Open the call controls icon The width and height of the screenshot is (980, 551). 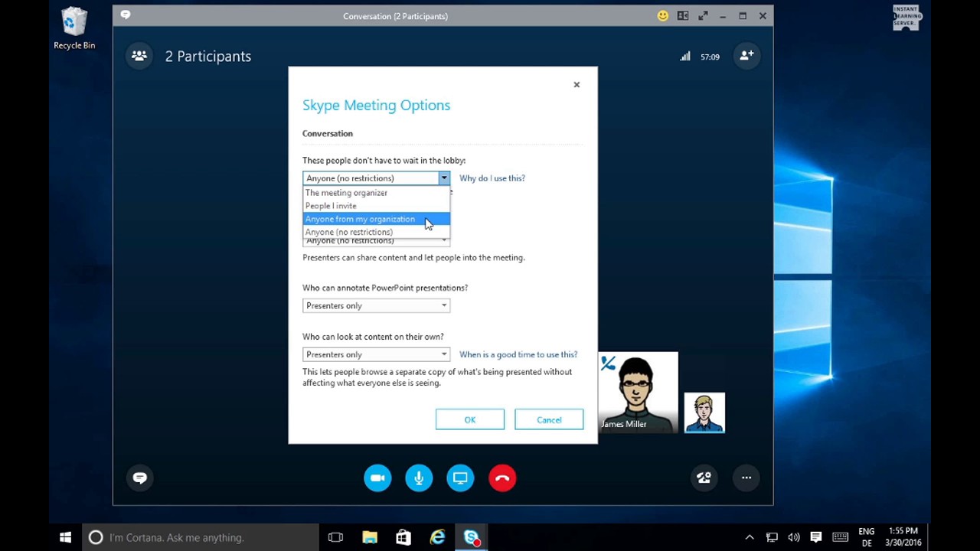[704, 478]
